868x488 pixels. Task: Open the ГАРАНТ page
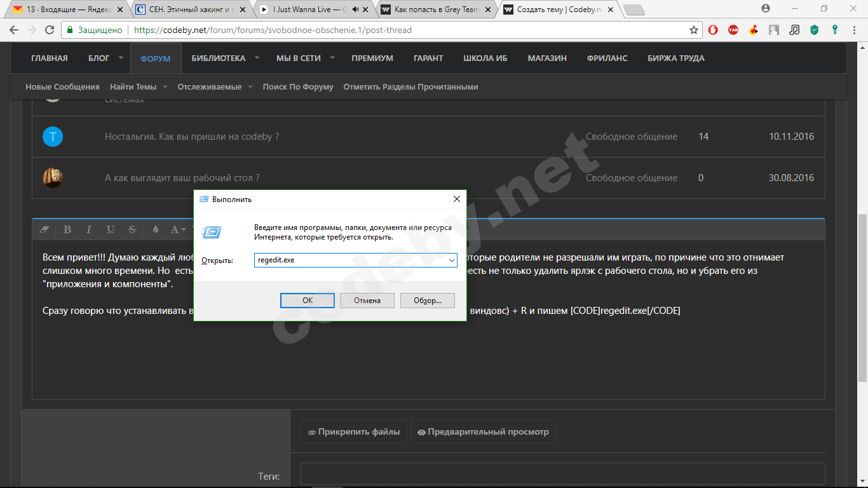pyautogui.click(x=428, y=58)
